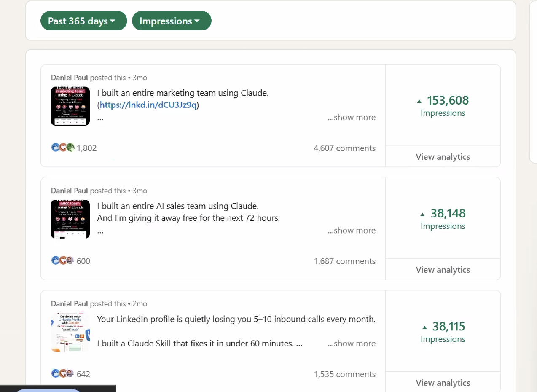Expand AI sales team post with show more

[x=352, y=230]
